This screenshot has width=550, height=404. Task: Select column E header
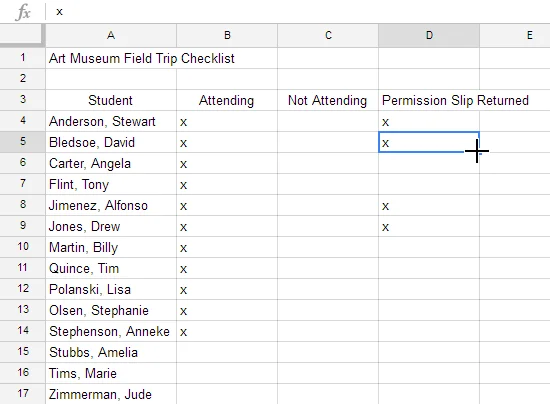(515, 35)
